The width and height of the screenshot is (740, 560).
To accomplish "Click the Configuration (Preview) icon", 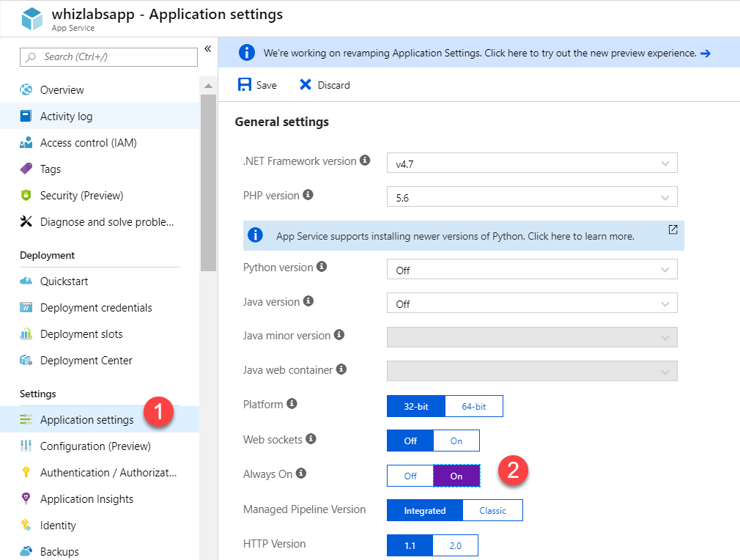I will pos(26,446).
